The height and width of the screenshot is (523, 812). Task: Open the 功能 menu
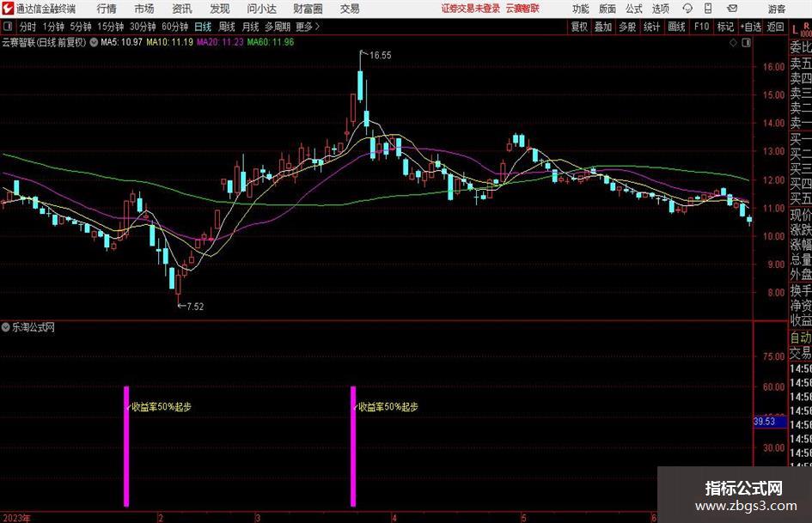coord(581,9)
